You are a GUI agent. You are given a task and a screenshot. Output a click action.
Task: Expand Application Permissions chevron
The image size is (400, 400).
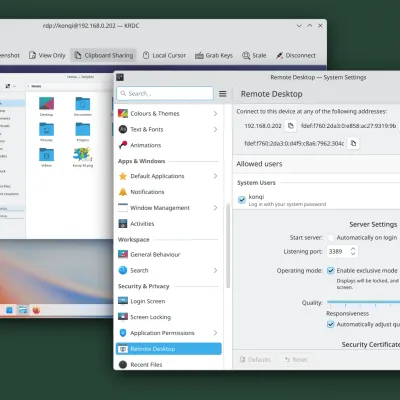tap(215, 333)
